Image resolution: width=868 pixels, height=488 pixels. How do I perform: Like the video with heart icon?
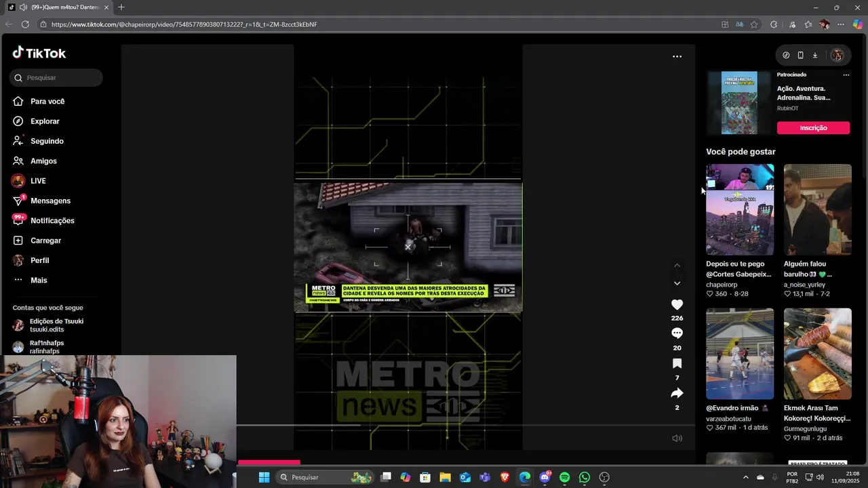pos(677,305)
